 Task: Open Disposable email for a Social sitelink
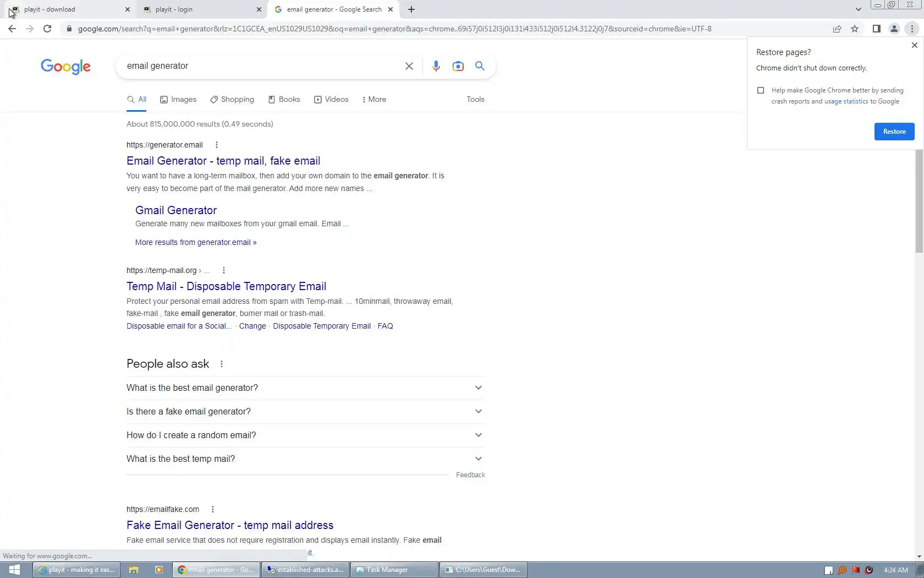(x=179, y=326)
